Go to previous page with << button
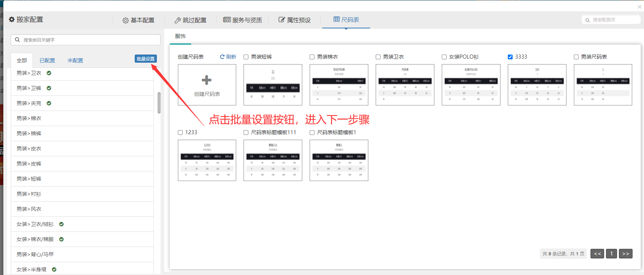 597,254
